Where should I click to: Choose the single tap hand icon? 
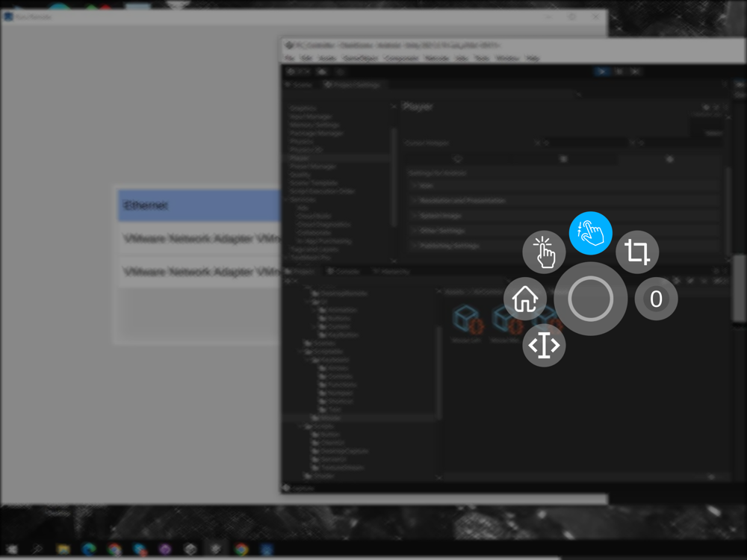point(544,252)
